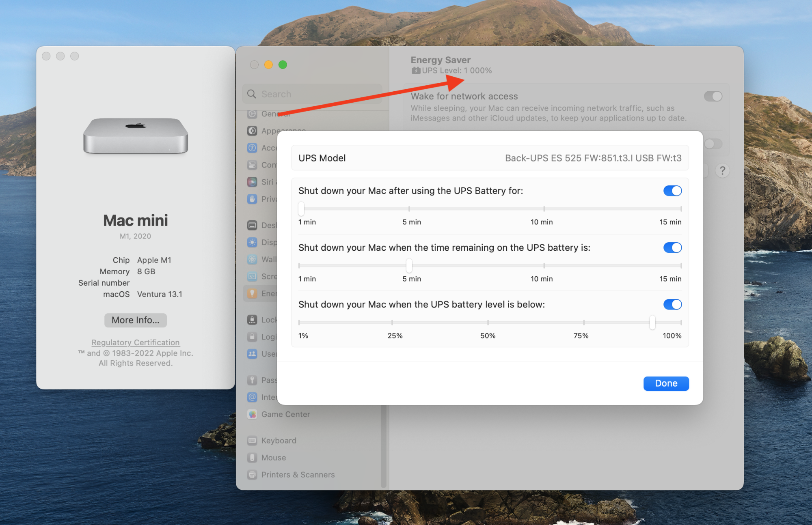Click the search magnifier icon
The height and width of the screenshot is (525, 812).
tap(252, 94)
